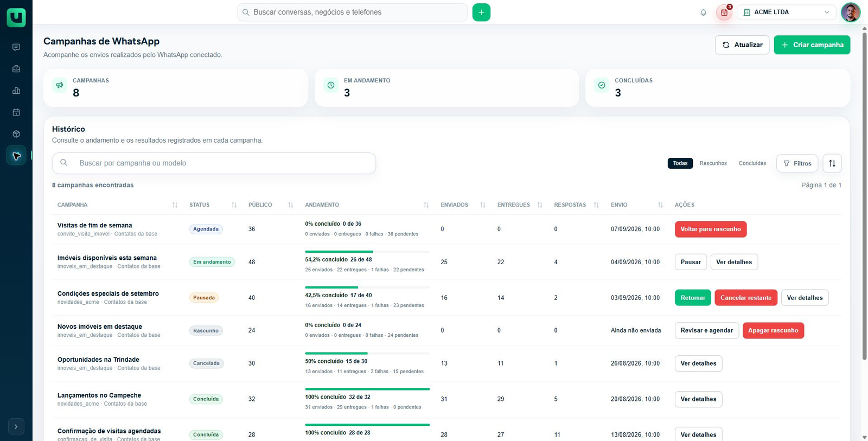Sort by Andamento column arrows

(x=426, y=205)
